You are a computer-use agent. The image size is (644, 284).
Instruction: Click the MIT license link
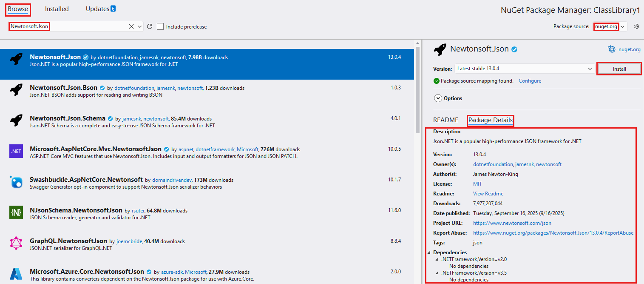click(478, 184)
